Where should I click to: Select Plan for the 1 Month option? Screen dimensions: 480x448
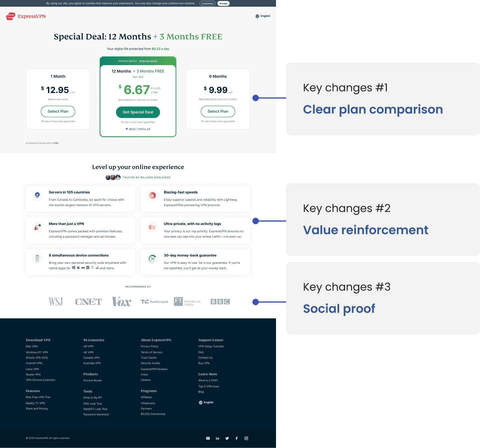(x=58, y=111)
